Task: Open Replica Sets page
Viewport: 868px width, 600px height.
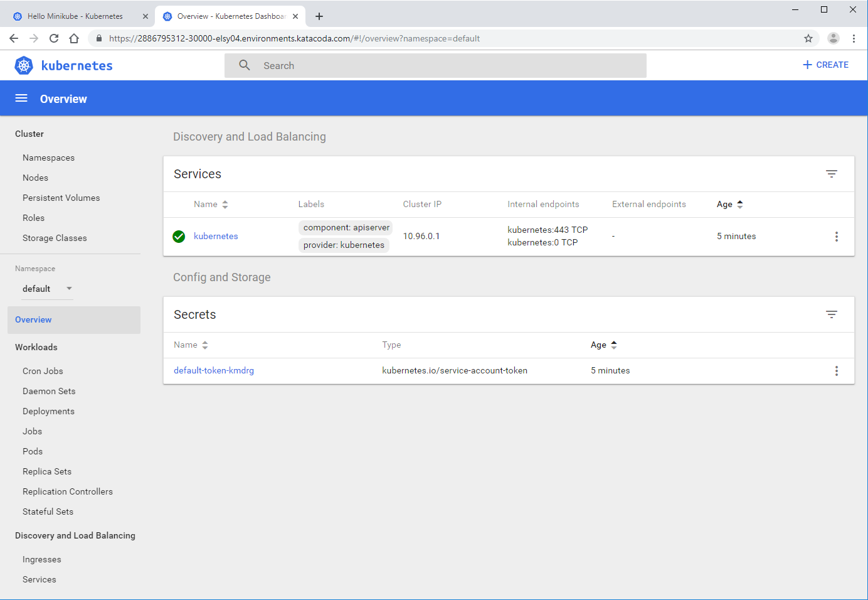Action: coord(47,471)
